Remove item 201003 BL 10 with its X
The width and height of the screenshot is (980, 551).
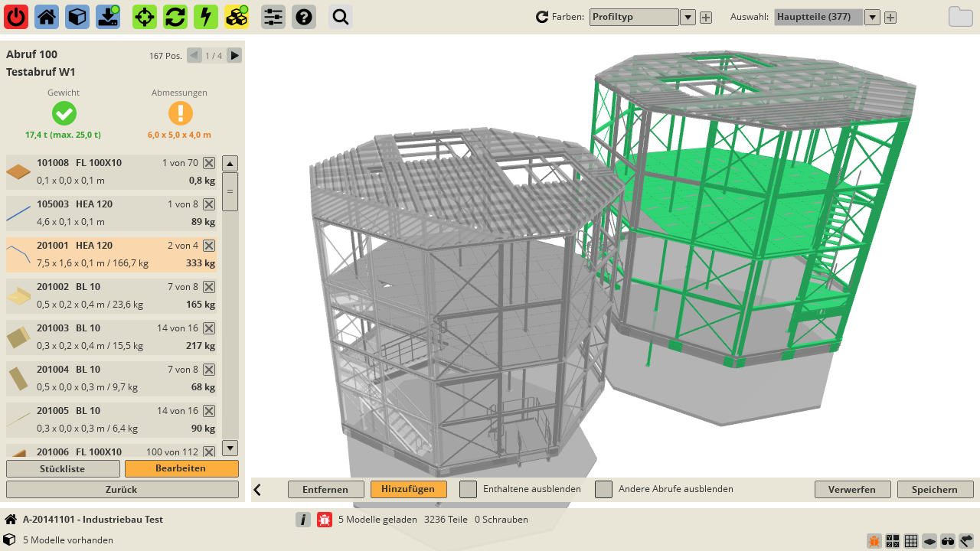tap(209, 328)
